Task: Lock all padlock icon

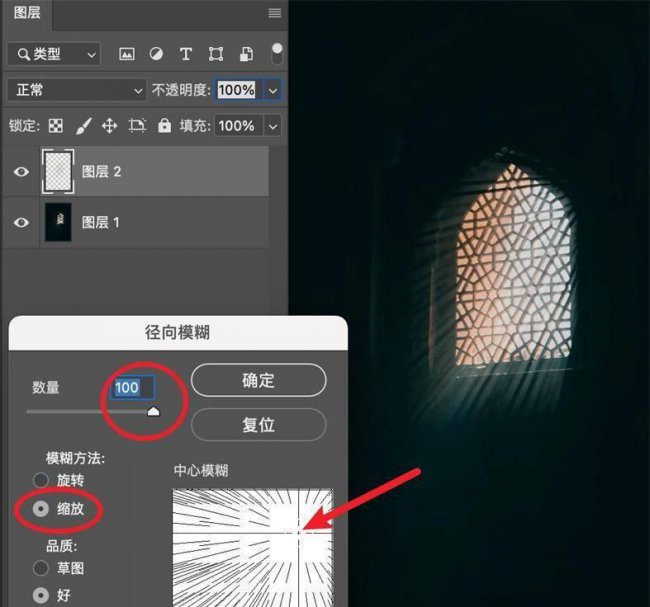Action: pos(165,125)
